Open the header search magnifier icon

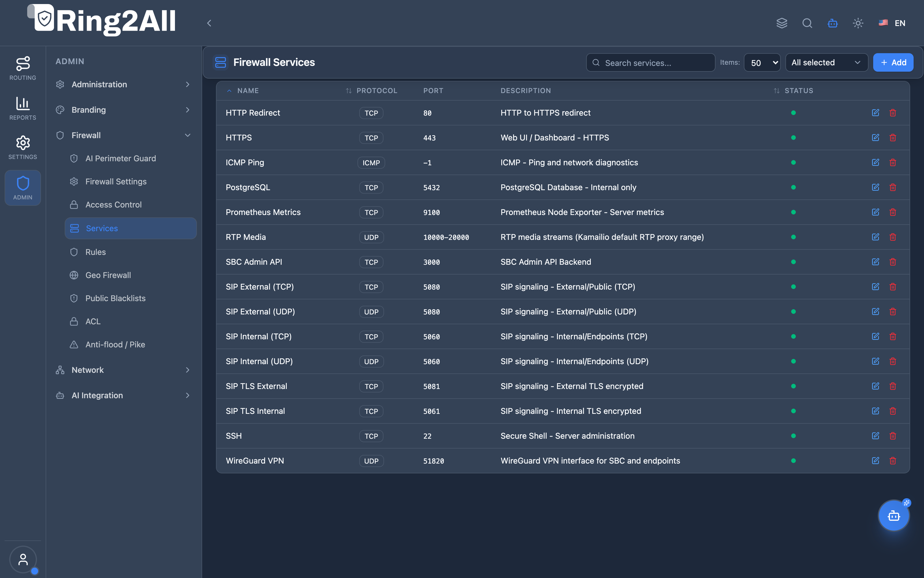[x=807, y=23]
